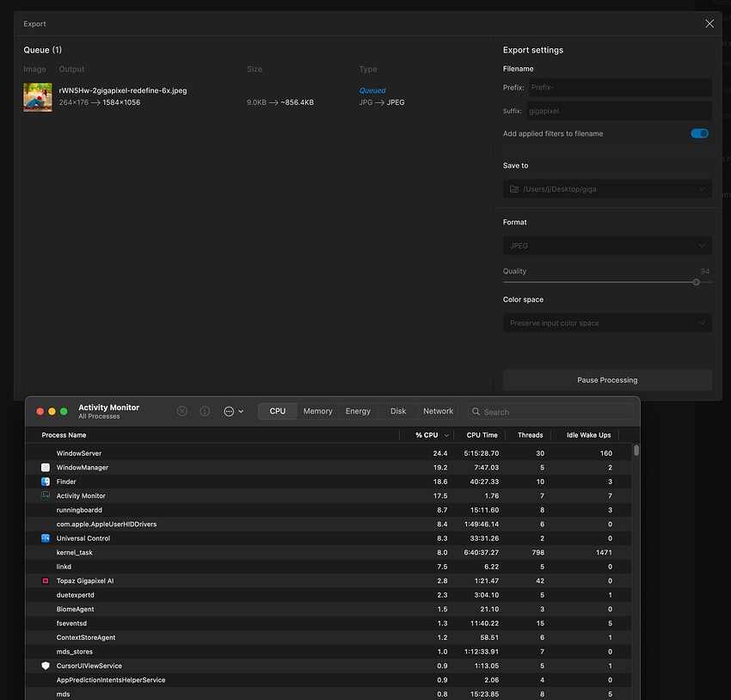The height and width of the screenshot is (700, 731).
Task: Switch to the Network tab
Action: click(x=438, y=411)
